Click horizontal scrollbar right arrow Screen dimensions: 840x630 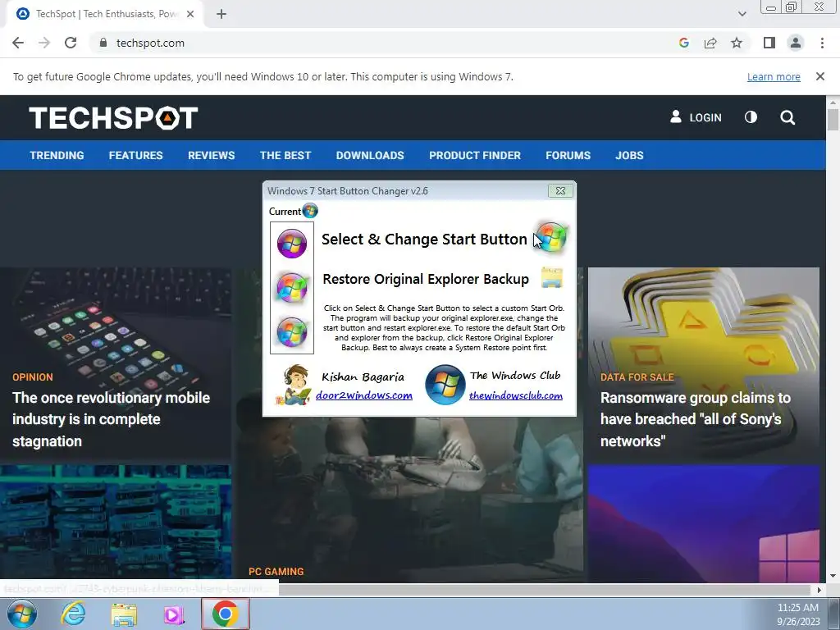(819, 590)
